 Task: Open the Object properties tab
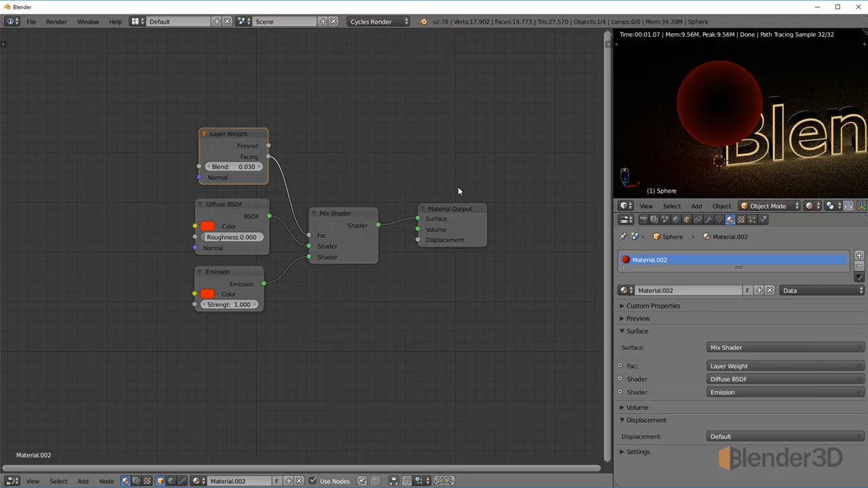[x=687, y=220]
